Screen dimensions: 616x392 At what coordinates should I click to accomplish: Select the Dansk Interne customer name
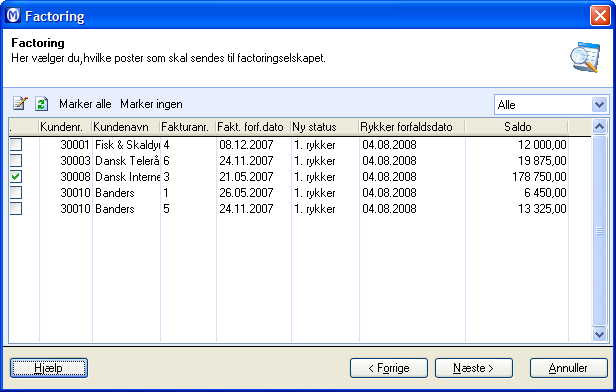127,177
